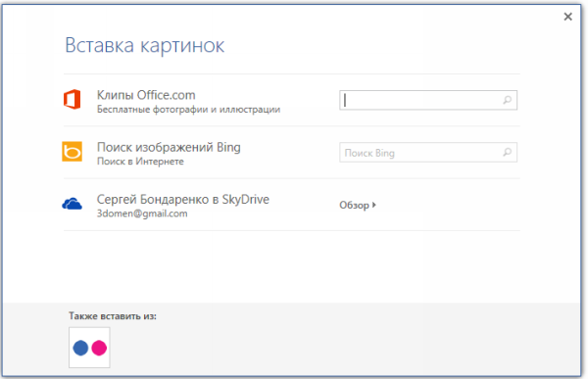This screenshot has width=588, height=379.
Task: Click the yellow Bing logo icon
Action: click(72, 152)
